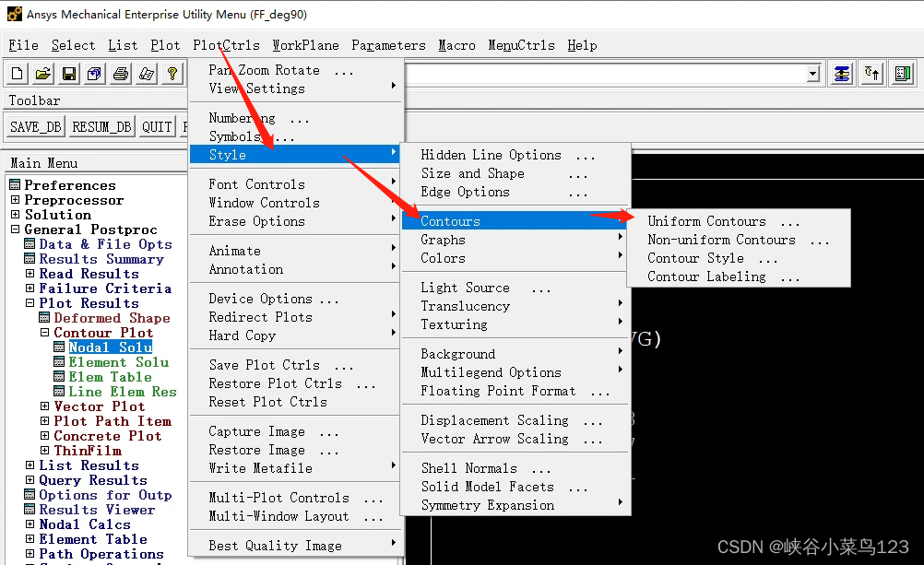Image resolution: width=924 pixels, height=565 pixels.
Task: Click the Contact Manager icon at far right
Action: (902, 74)
